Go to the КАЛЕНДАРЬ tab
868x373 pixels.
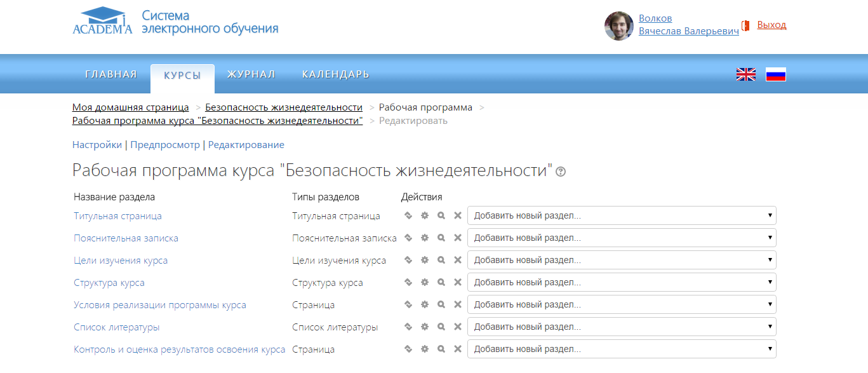point(335,74)
